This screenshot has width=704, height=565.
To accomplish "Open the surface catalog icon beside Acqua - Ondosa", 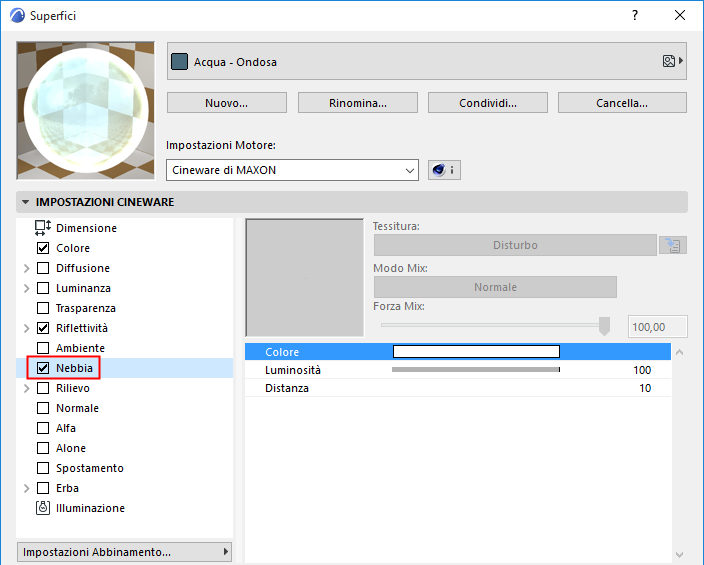I will [673, 61].
